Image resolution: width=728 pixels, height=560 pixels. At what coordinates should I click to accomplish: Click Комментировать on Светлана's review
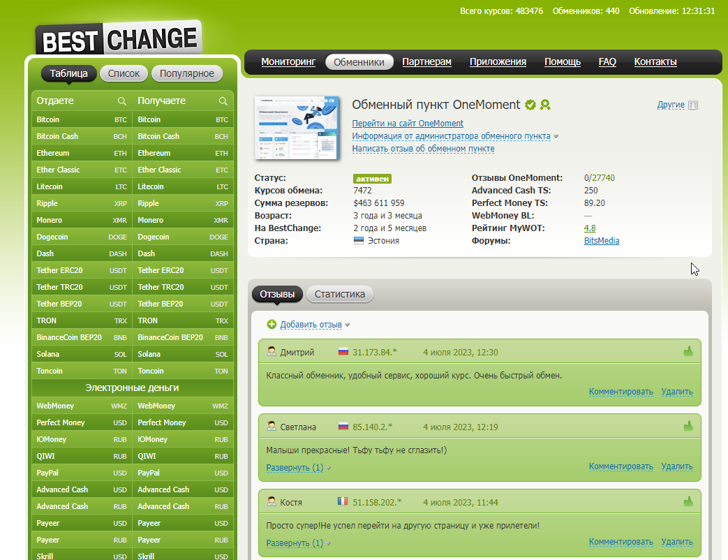coord(621,466)
